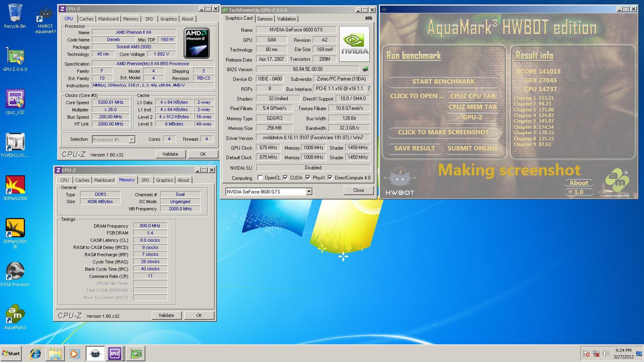
Task: Switch to Sensors tab in GPU-Z
Action: pos(265,19)
